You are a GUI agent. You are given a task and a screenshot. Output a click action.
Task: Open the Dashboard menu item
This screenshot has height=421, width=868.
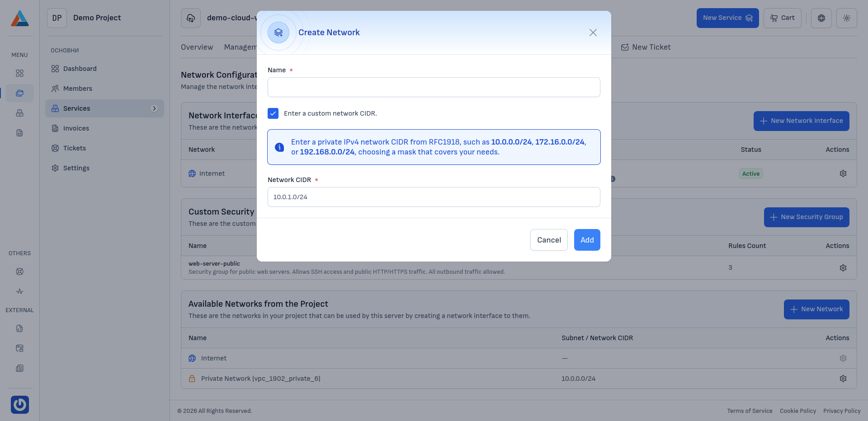click(x=80, y=69)
